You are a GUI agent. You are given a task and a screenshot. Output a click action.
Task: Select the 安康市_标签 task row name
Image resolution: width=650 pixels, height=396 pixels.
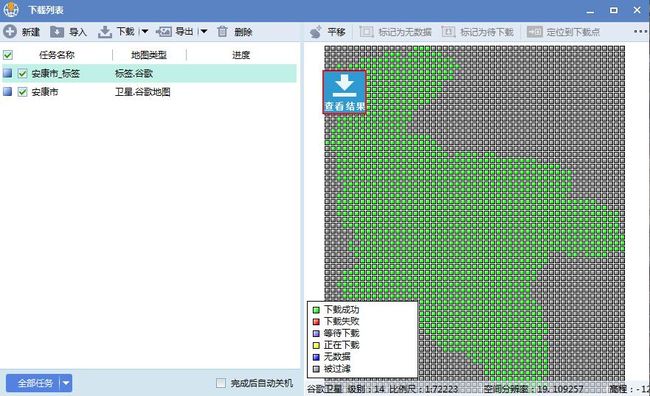click(56, 74)
